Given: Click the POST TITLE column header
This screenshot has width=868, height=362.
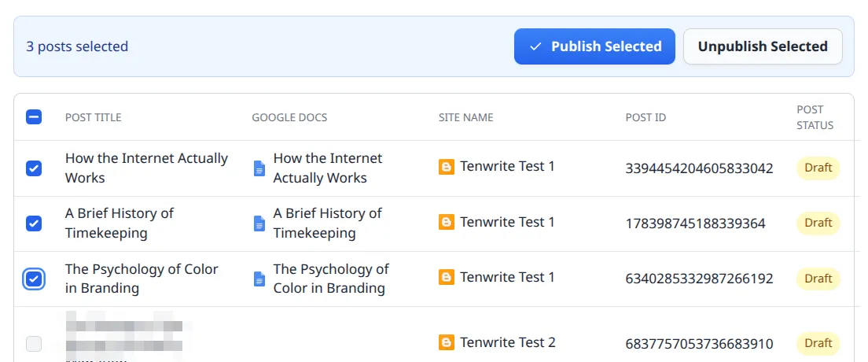Looking at the screenshot, I should [x=93, y=117].
